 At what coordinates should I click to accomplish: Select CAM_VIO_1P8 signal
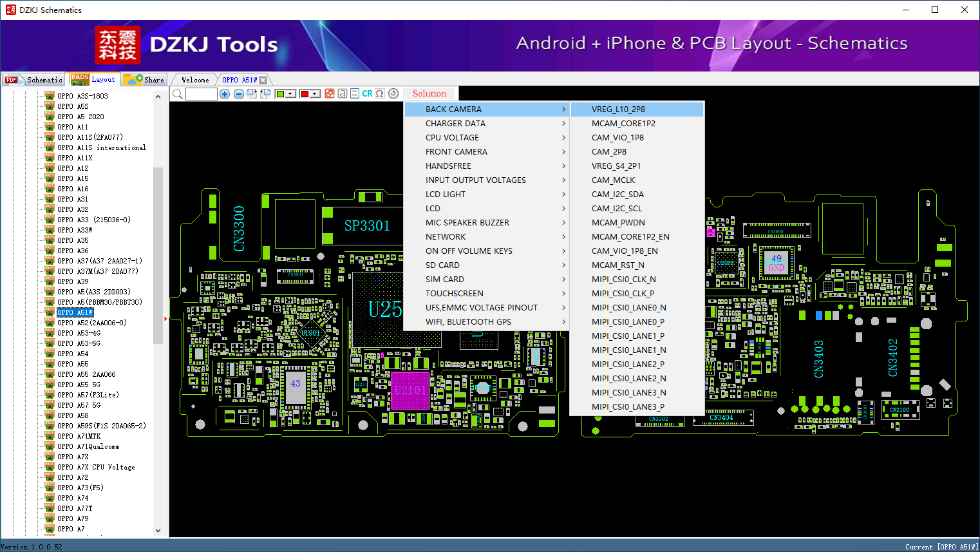point(637,138)
